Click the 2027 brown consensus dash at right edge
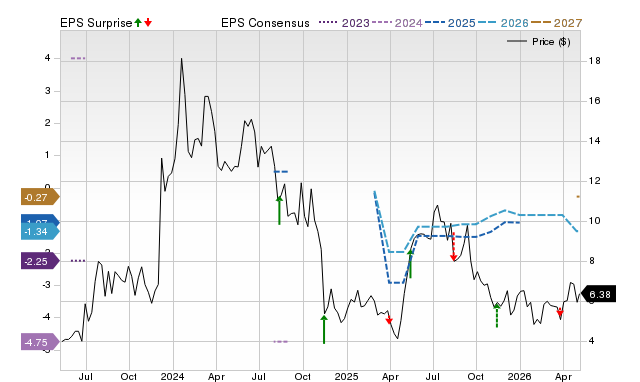This screenshot has height=382, width=640. (x=578, y=197)
